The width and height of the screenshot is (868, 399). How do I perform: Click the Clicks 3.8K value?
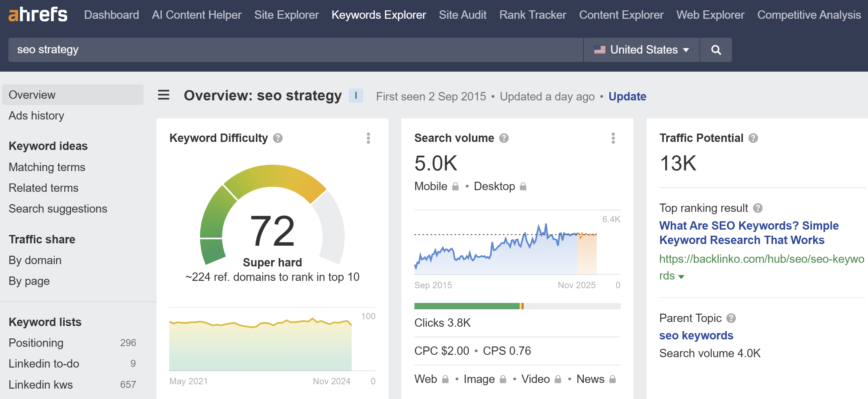(x=442, y=323)
